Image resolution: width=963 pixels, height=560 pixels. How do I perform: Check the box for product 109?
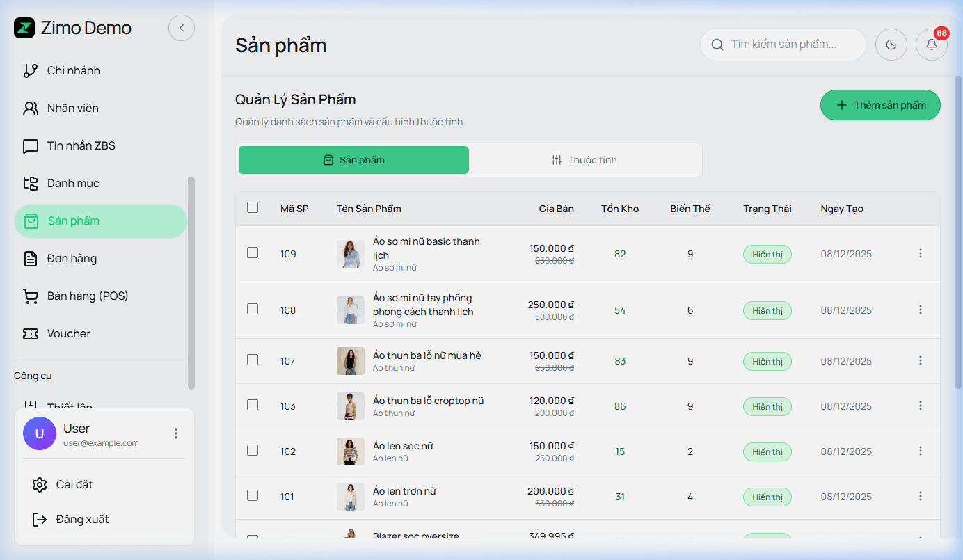point(253,253)
